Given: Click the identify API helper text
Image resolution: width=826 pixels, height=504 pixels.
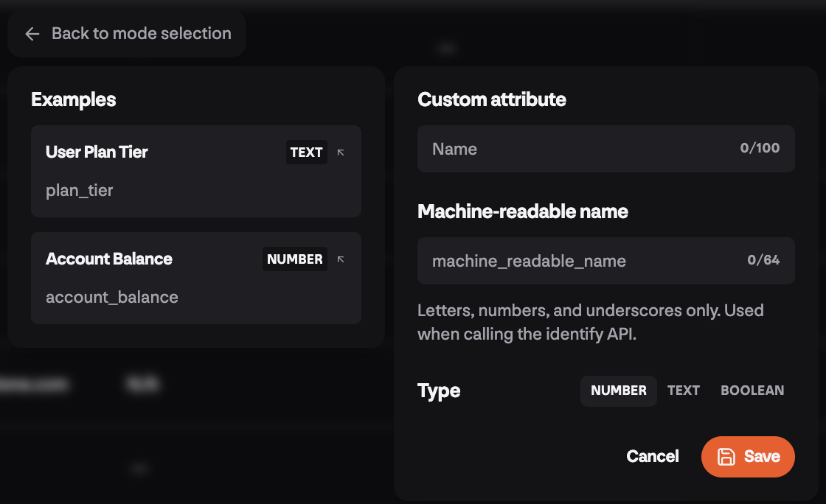Looking at the screenshot, I should 591,322.
